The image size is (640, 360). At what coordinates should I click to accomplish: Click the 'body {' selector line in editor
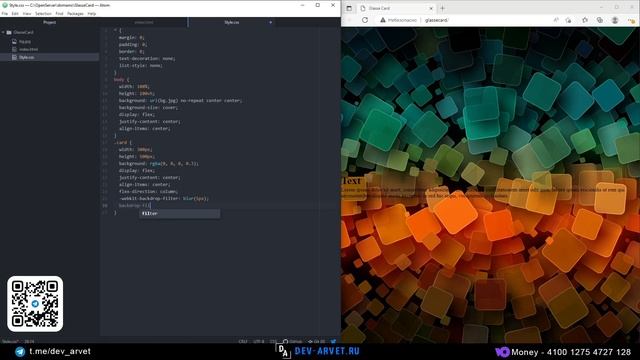[x=121, y=80]
